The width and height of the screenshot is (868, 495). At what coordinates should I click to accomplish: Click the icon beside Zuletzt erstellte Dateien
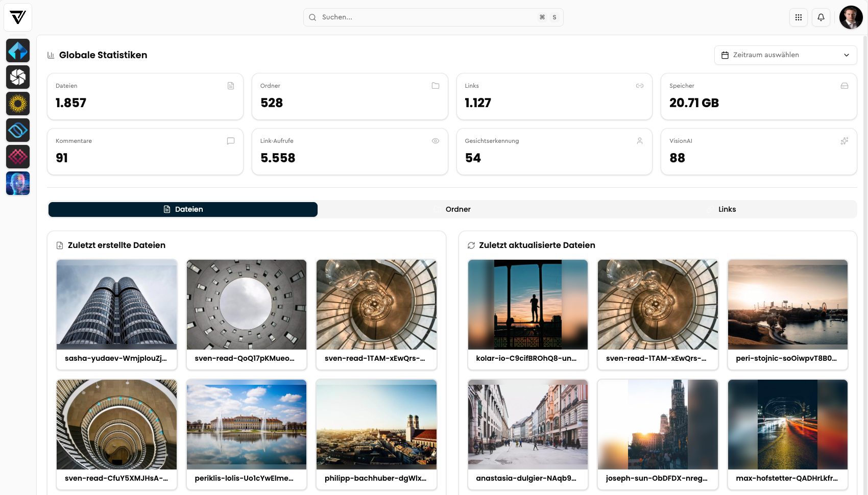[60, 245]
